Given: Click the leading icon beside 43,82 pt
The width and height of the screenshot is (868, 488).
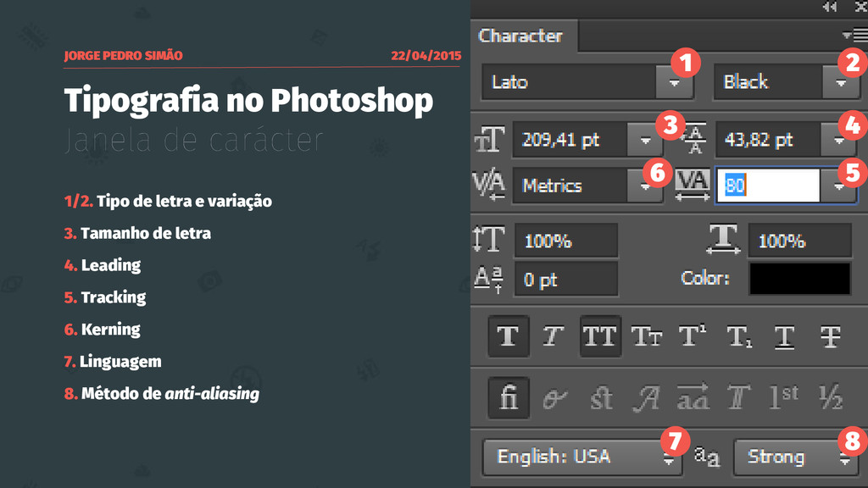Looking at the screenshot, I should tap(695, 140).
